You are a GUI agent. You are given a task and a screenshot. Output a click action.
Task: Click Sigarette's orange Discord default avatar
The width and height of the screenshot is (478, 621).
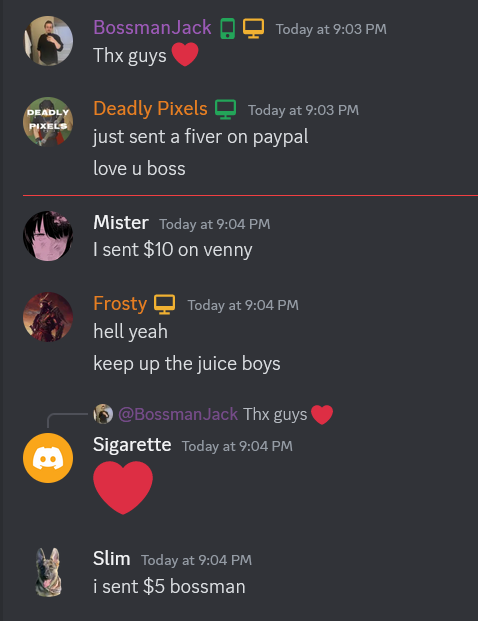48,458
